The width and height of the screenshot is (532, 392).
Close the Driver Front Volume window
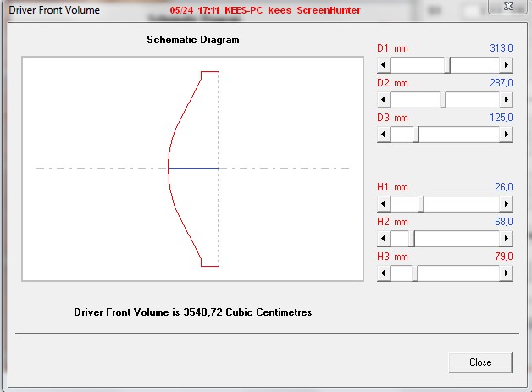click(508, 6)
